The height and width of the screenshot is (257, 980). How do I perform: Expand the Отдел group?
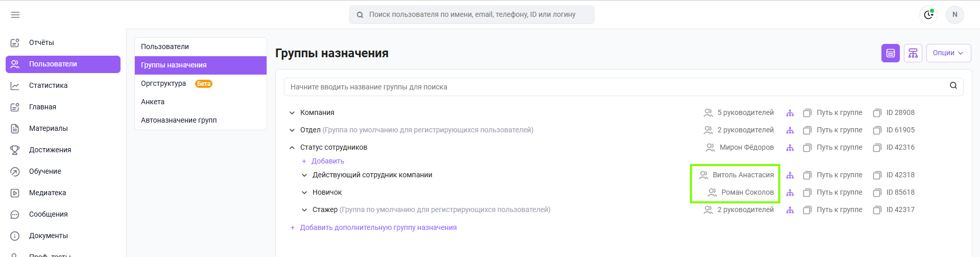tap(292, 130)
